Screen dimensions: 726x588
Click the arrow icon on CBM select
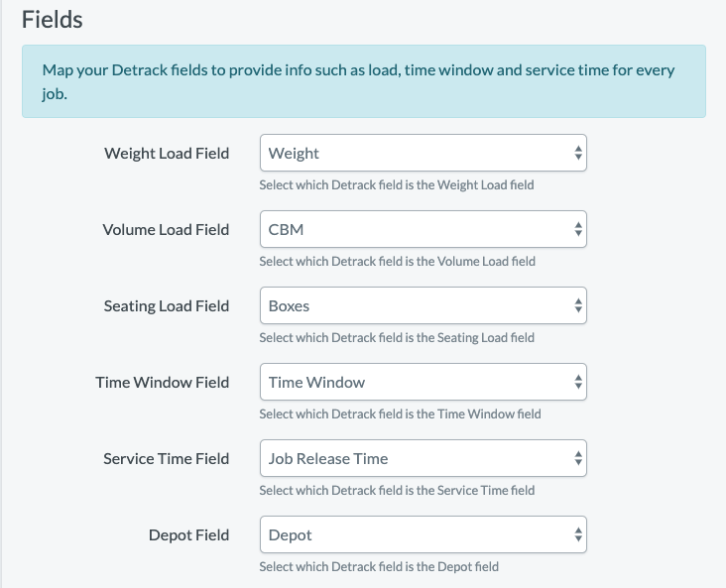[578, 229]
